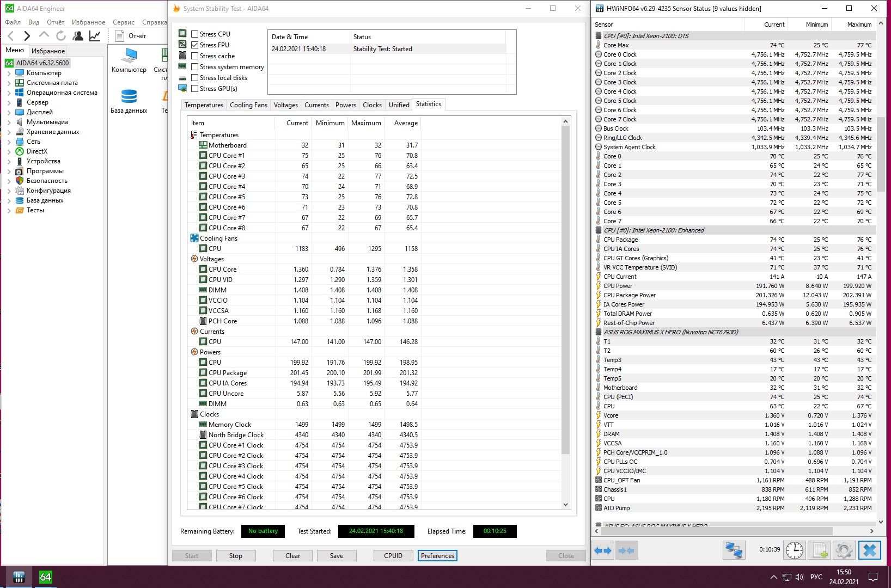Enable the Stress CPU checkbox
891x588 pixels.
coord(194,34)
